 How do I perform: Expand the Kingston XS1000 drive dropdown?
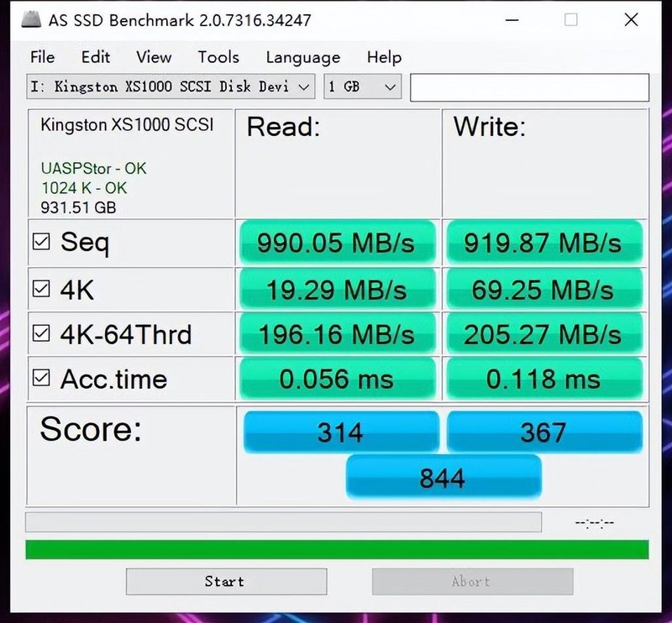tap(171, 87)
